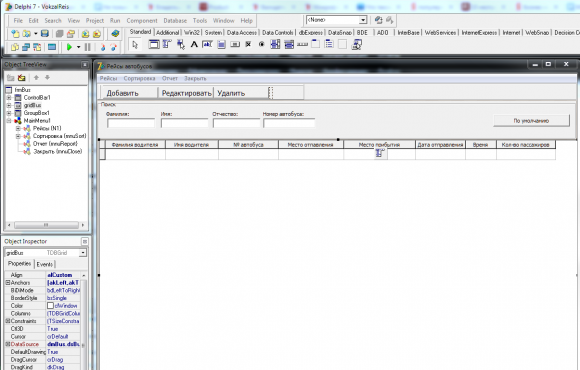Click the Color property clWindow swatch
Viewport: 580px width, 370px height.
click(51, 306)
